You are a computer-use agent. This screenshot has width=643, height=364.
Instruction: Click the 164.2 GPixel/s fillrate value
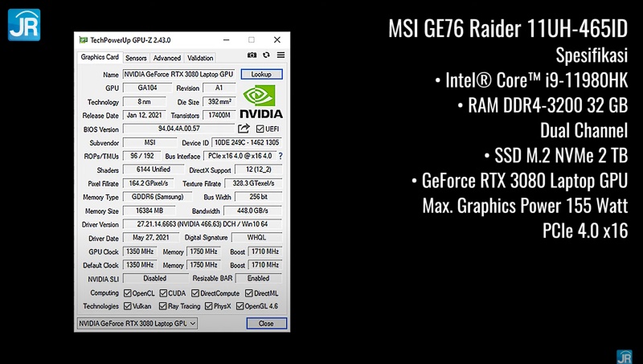click(149, 183)
